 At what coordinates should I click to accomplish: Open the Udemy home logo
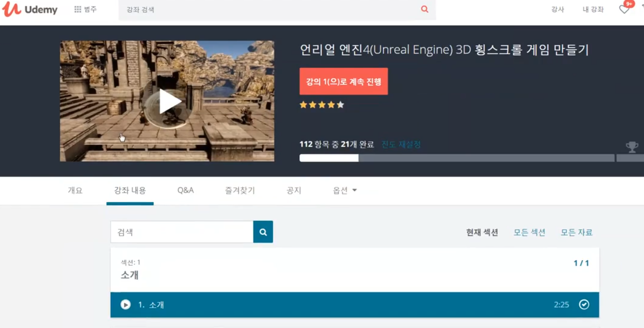(x=30, y=9)
